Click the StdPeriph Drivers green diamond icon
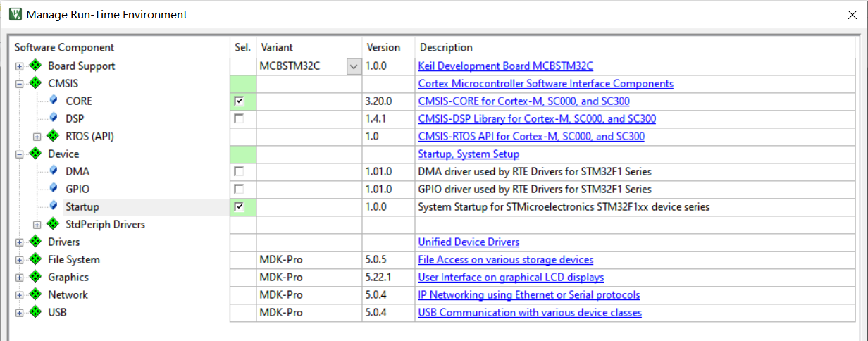This screenshot has width=868, height=341. pyautogui.click(x=53, y=224)
